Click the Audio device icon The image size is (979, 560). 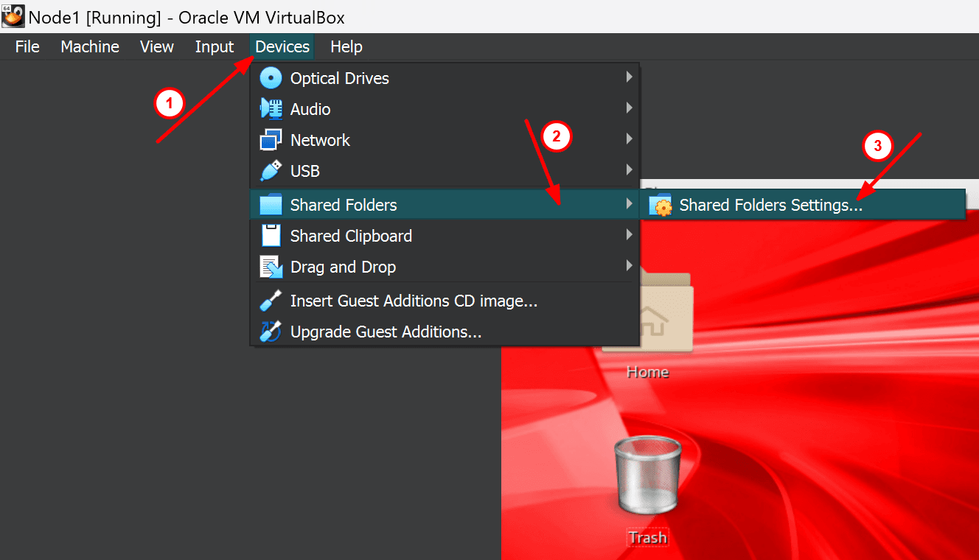click(270, 108)
